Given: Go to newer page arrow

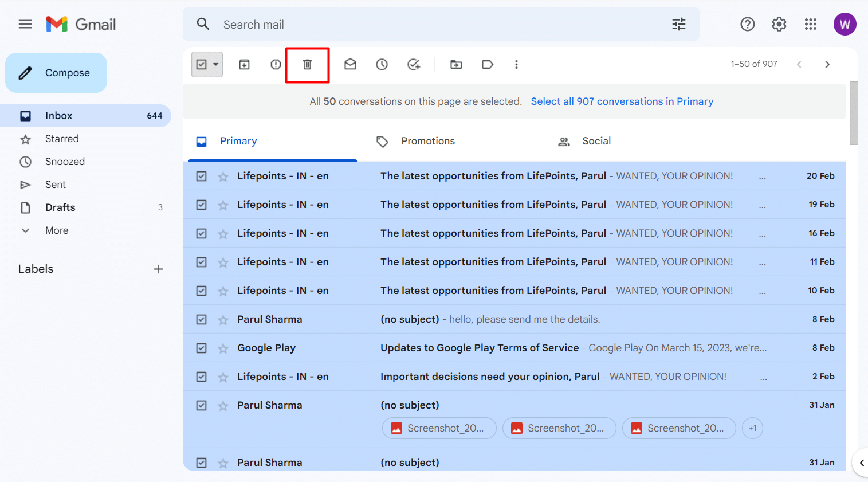Looking at the screenshot, I should (799, 64).
